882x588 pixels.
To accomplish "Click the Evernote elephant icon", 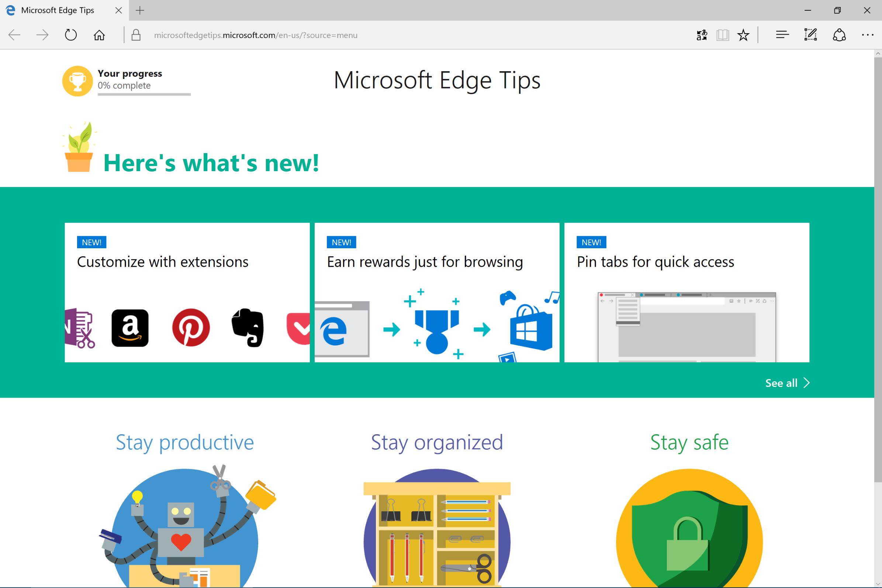I will tap(248, 328).
